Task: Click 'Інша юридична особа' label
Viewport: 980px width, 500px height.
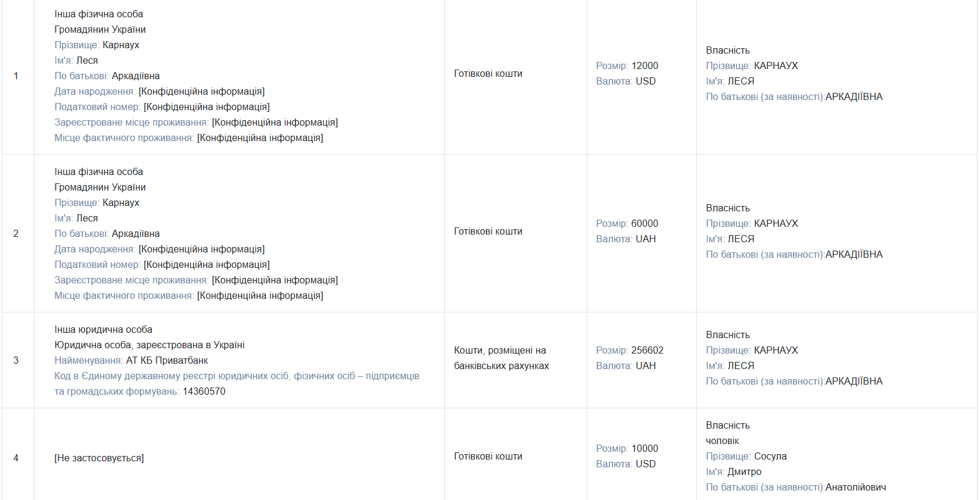Action: point(103,329)
